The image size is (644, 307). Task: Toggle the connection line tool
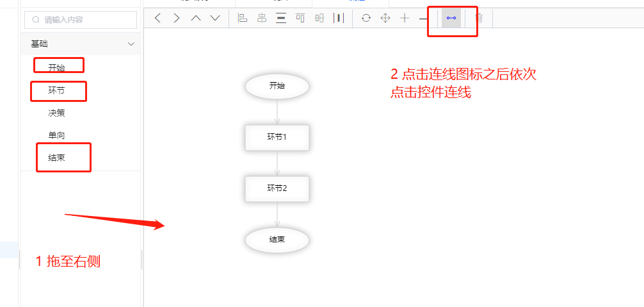[x=451, y=18]
